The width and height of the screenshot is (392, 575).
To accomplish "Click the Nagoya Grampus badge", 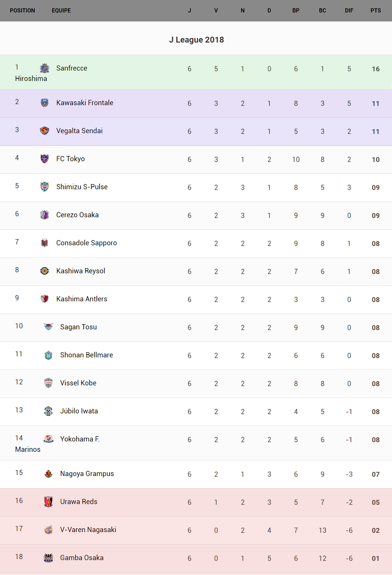I will pos(48,474).
